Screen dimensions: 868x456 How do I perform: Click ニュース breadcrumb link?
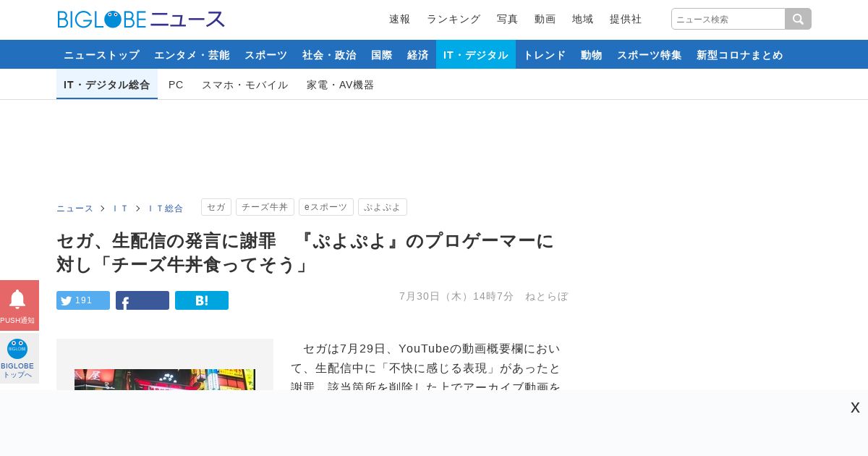(75, 208)
